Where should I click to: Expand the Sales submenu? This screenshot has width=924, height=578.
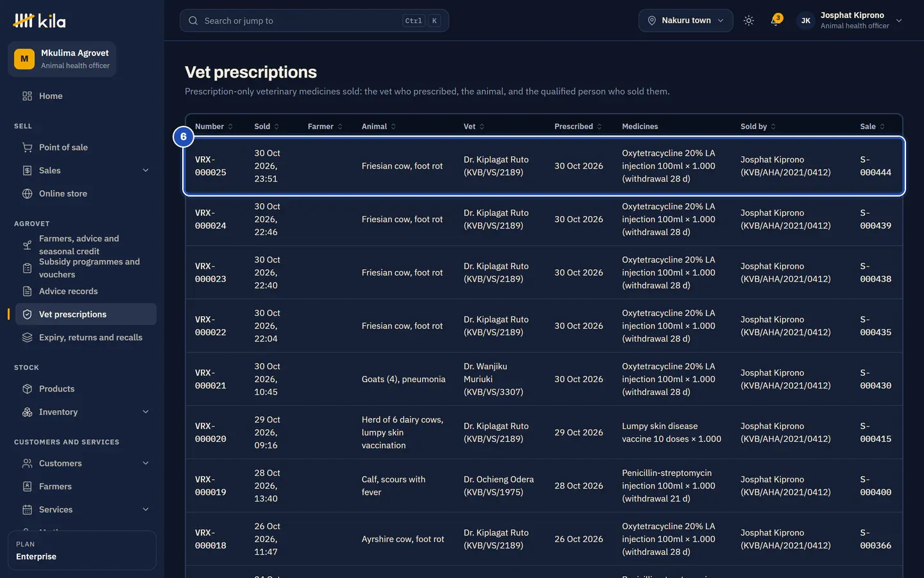pyautogui.click(x=146, y=170)
